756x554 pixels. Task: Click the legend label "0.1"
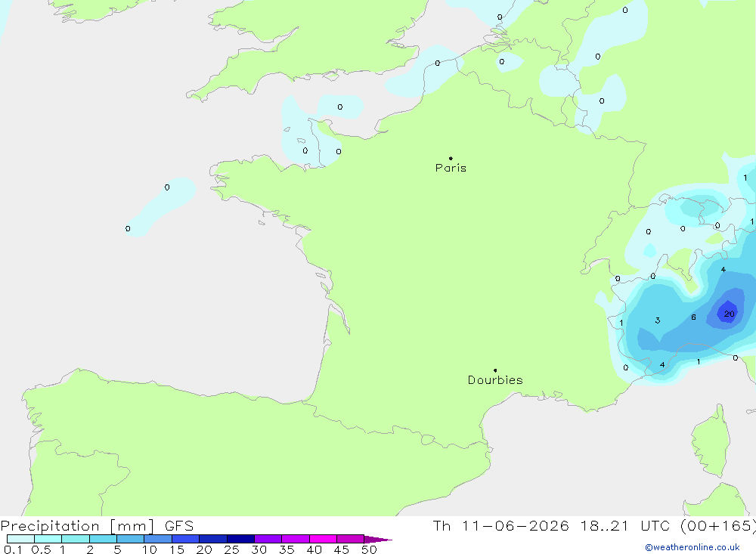[13, 549]
